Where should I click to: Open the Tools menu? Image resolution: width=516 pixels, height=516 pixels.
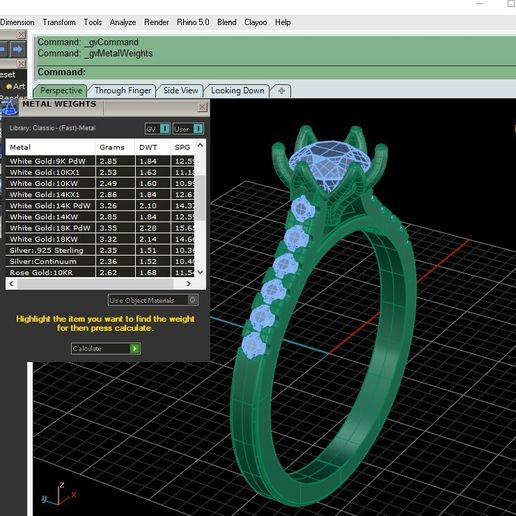[x=93, y=22]
